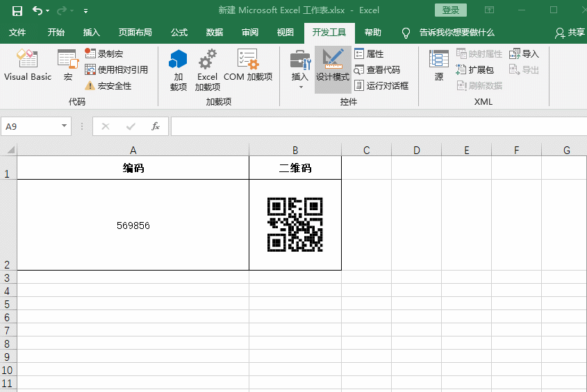Click 刷新数据 refresh data
This screenshot has width=587, height=392.
(479, 85)
